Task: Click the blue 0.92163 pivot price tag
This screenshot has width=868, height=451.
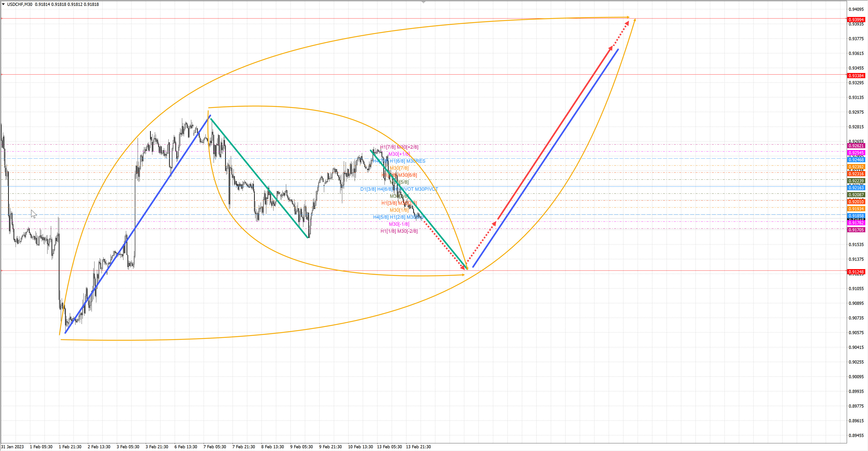Action: pyautogui.click(x=856, y=188)
